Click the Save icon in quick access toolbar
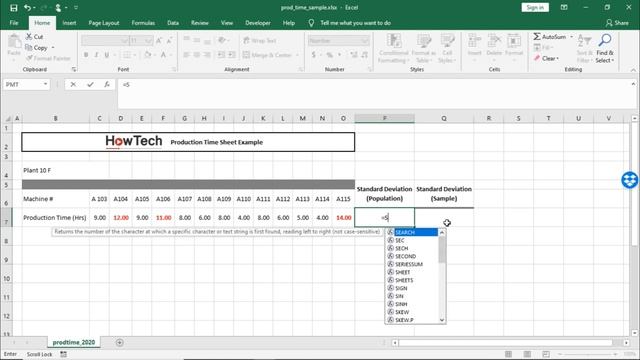640x360 pixels. point(13,7)
